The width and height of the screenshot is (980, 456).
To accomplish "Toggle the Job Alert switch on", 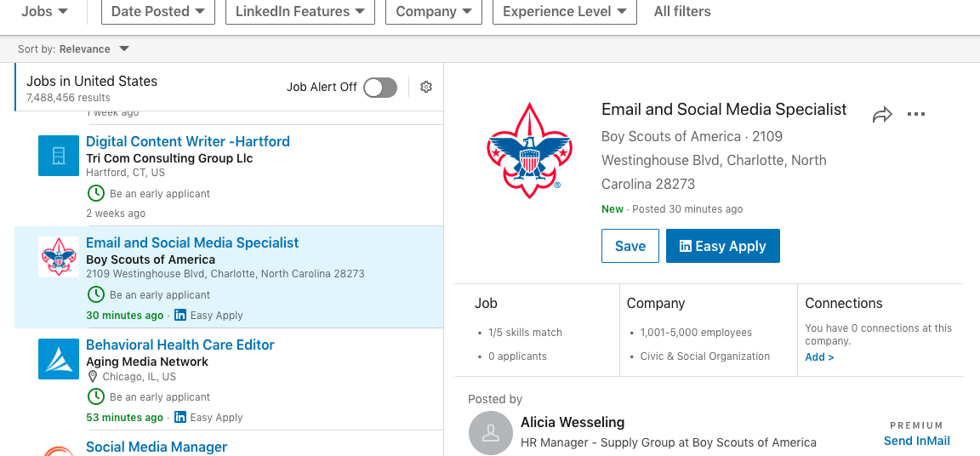I will (380, 88).
